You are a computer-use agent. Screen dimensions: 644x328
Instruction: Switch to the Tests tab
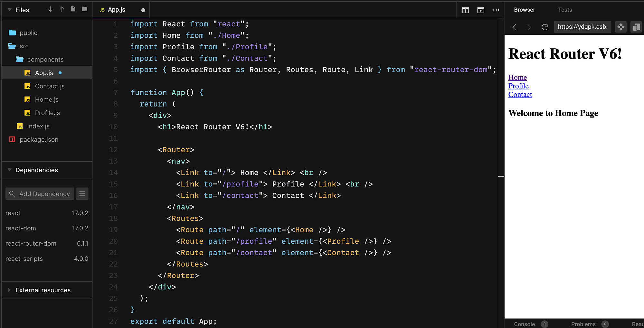coord(564,10)
